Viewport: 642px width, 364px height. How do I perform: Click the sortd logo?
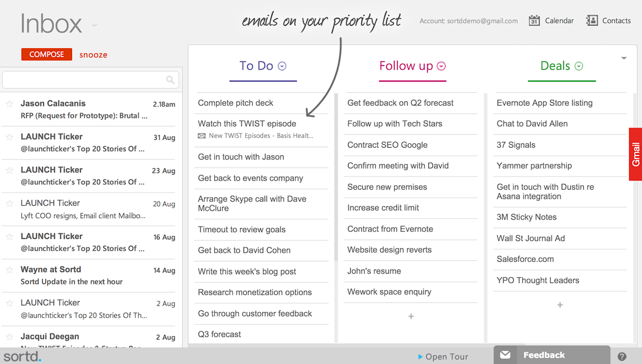click(22, 356)
